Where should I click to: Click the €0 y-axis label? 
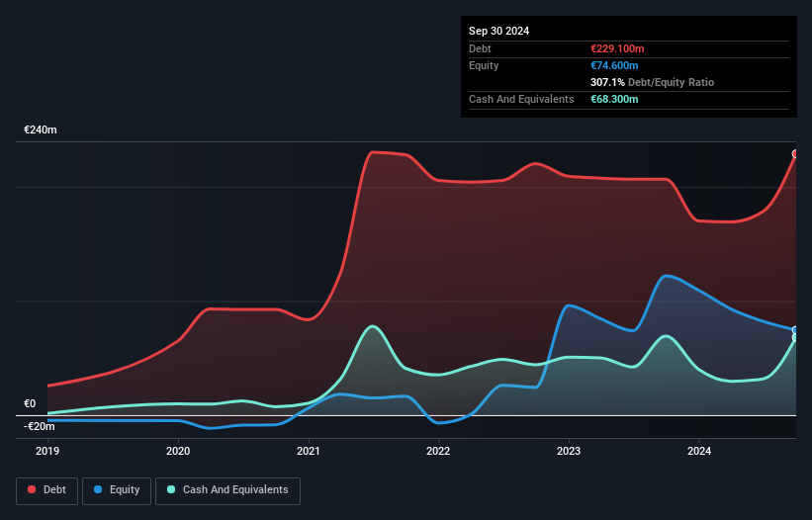(30, 403)
